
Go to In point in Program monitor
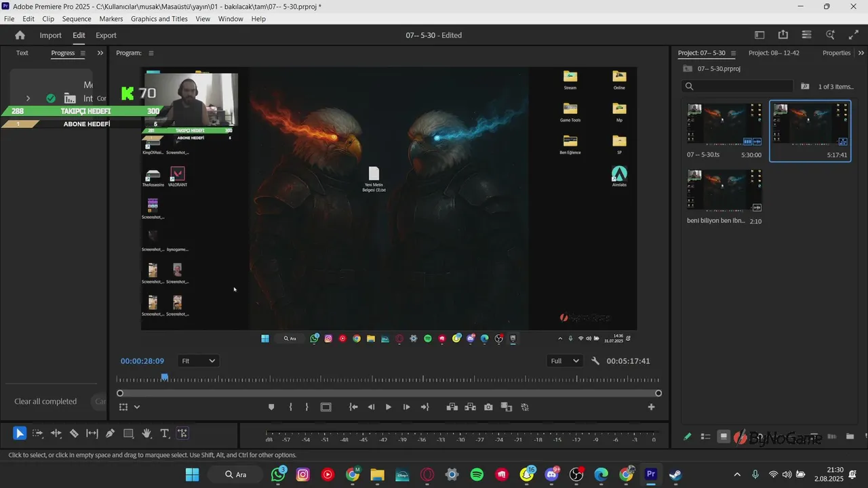point(353,407)
